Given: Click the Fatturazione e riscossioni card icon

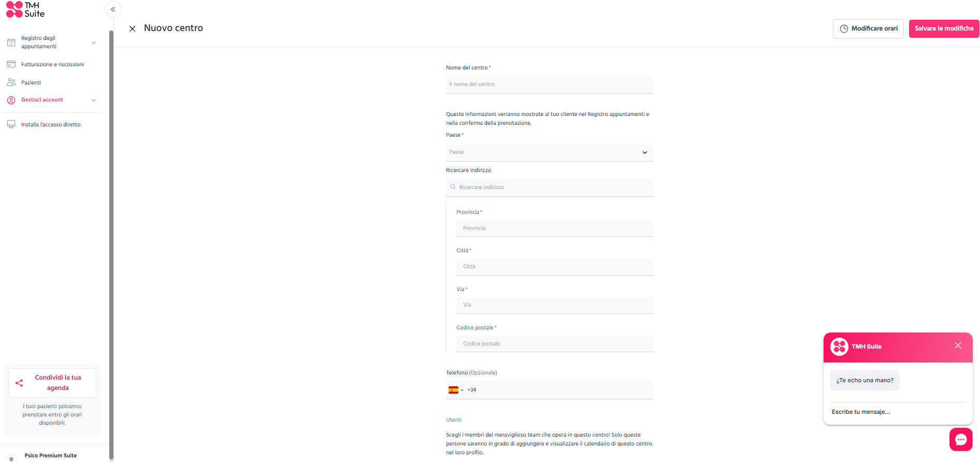Looking at the screenshot, I should [x=11, y=64].
